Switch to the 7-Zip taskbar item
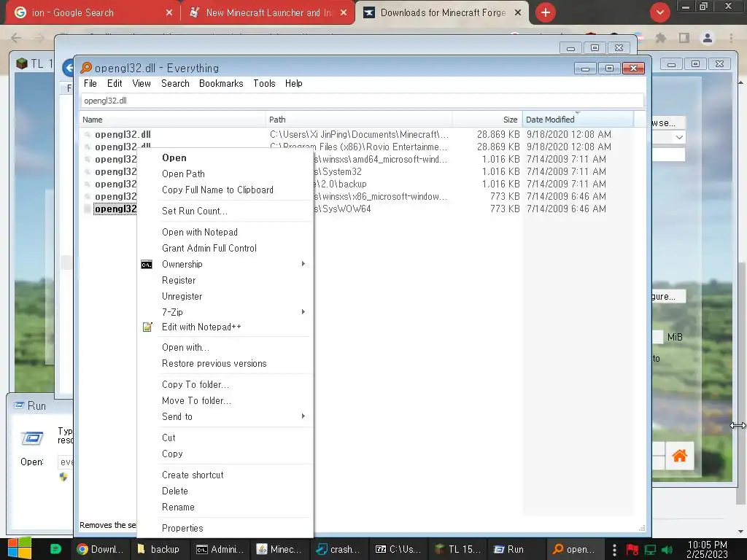 click(398, 549)
